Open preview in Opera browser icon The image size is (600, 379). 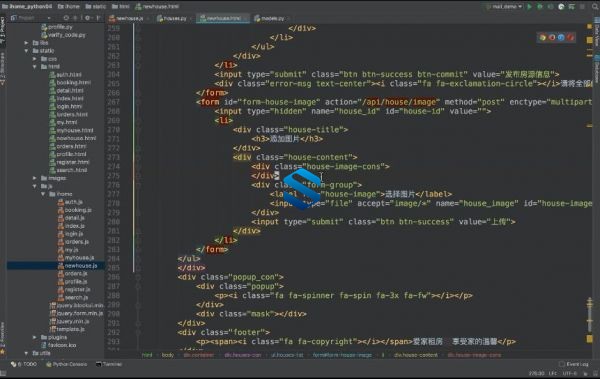570,37
